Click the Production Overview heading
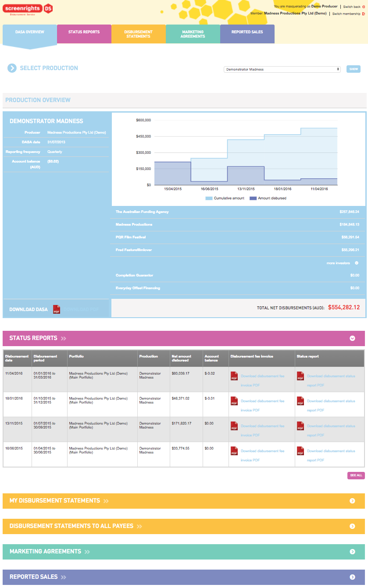 click(x=38, y=100)
